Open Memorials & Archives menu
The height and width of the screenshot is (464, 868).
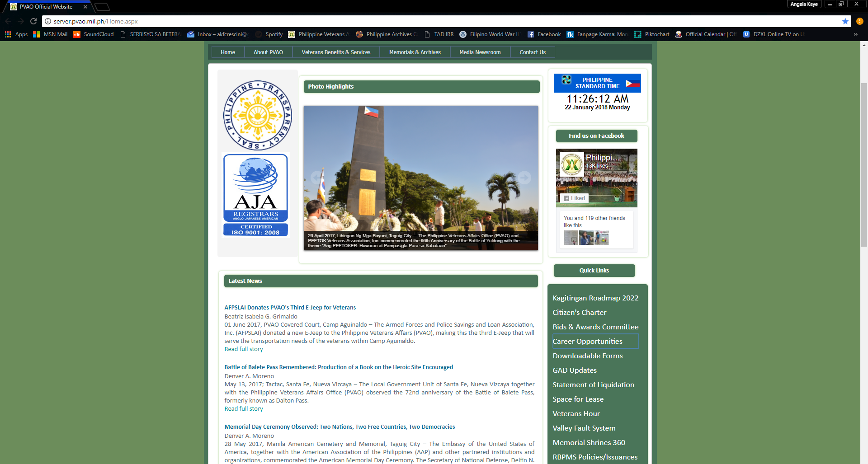pyautogui.click(x=415, y=52)
